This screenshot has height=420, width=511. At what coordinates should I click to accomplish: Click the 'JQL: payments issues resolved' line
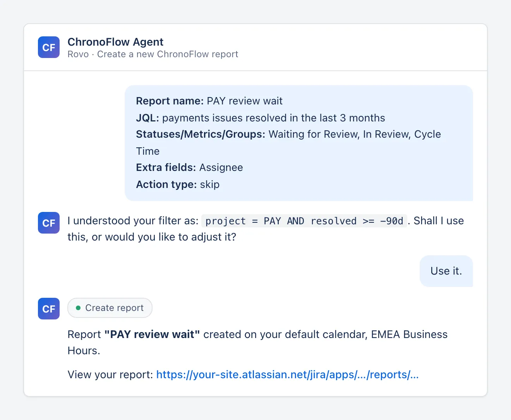261,118
